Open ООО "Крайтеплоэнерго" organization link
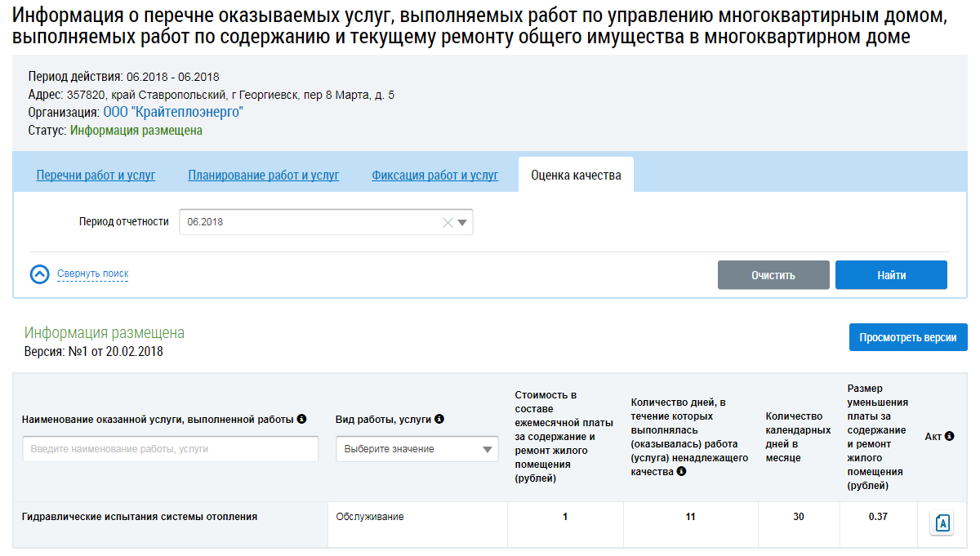Screen dimensions: 980x556 (173, 112)
